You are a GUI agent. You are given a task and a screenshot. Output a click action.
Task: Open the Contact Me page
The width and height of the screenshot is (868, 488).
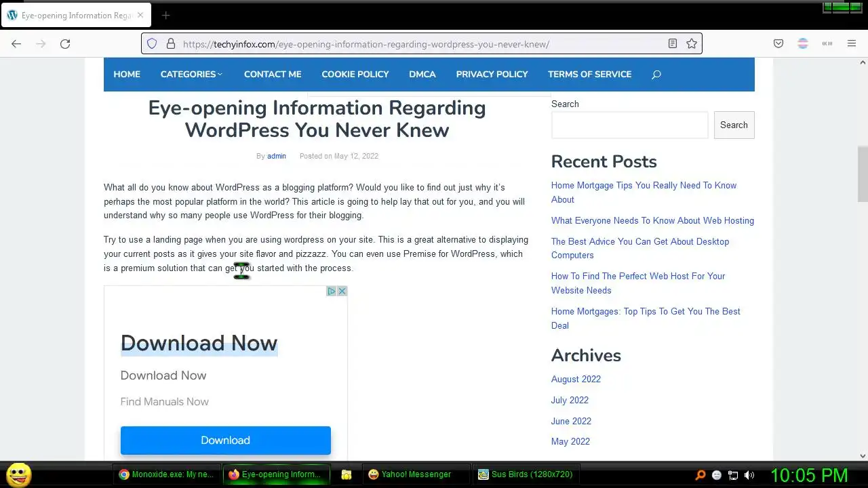pyautogui.click(x=273, y=75)
